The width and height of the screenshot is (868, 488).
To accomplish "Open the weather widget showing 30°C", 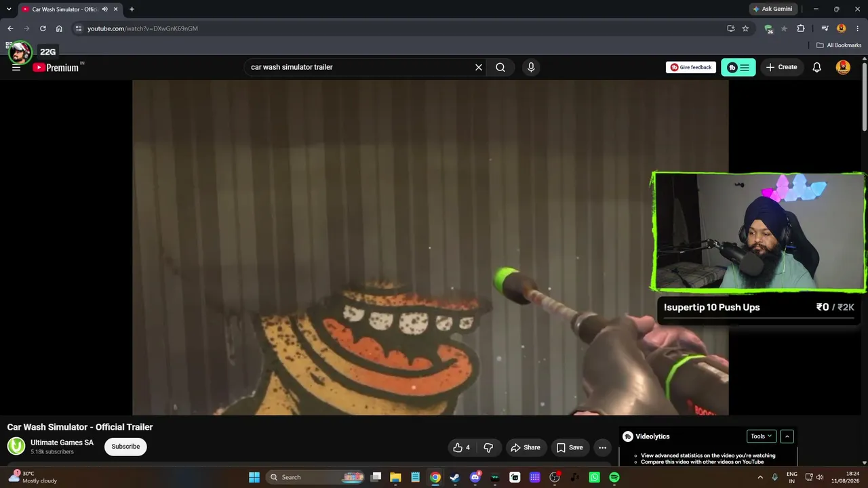I will click(34, 477).
